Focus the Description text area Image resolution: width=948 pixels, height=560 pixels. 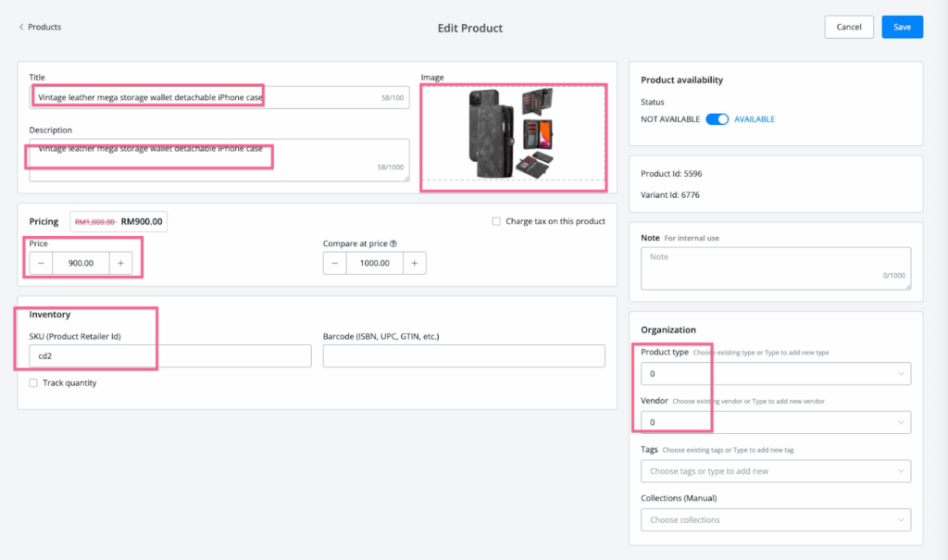pyautogui.click(x=218, y=160)
